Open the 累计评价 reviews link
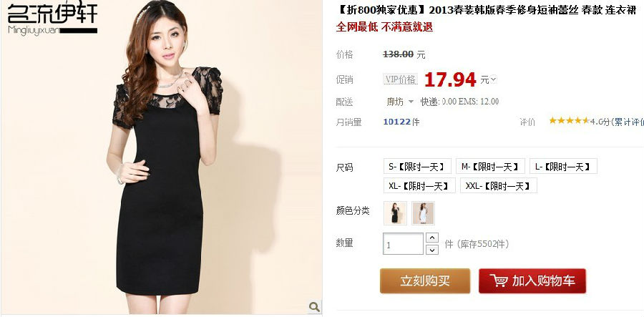This screenshot has width=644, height=317. (x=628, y=122)
